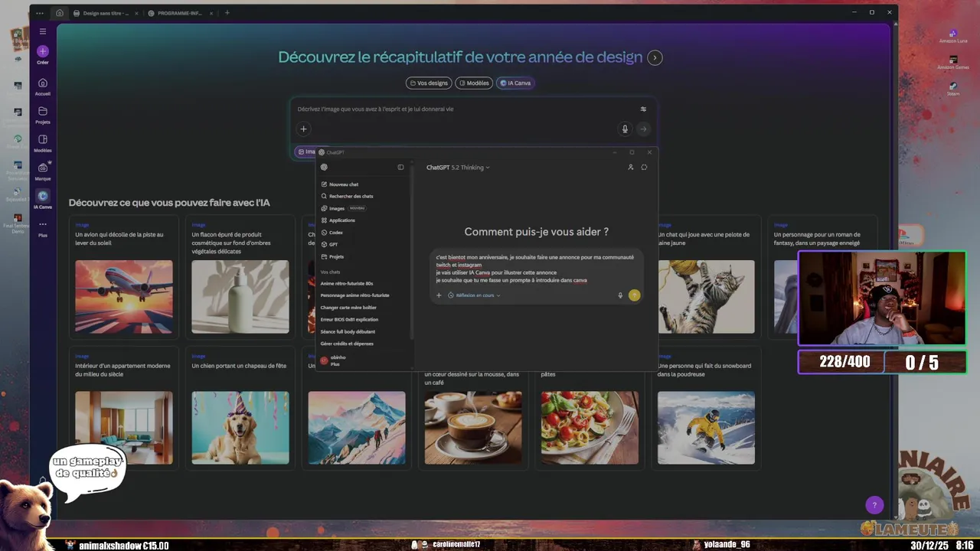The image size is (980, 551).
Task: Select the 'Vos designs' pill
Action: 429,83
